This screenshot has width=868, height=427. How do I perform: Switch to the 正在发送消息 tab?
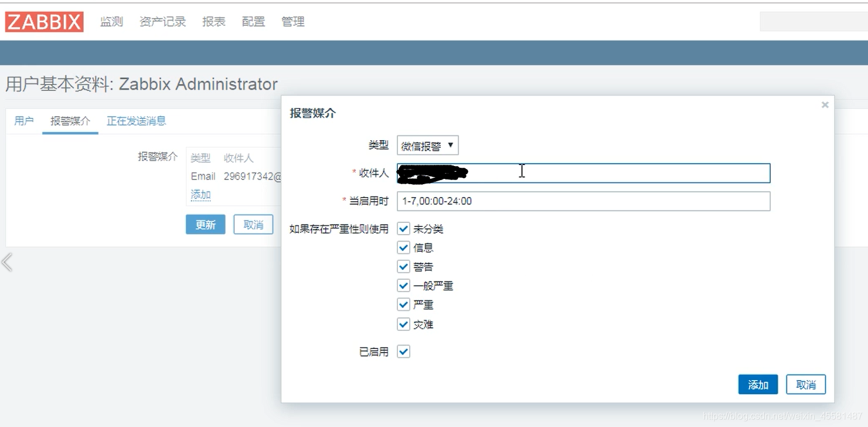pos(136,121)
